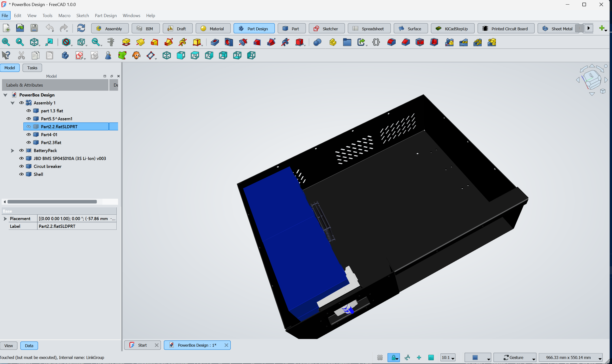Click the Save document icon
Image resolution: width=612 pixels, height=364 pixels.
34,28
